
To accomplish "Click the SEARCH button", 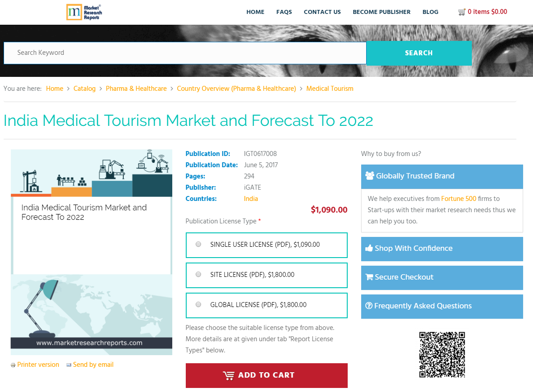I will click(x=419, y=53).
